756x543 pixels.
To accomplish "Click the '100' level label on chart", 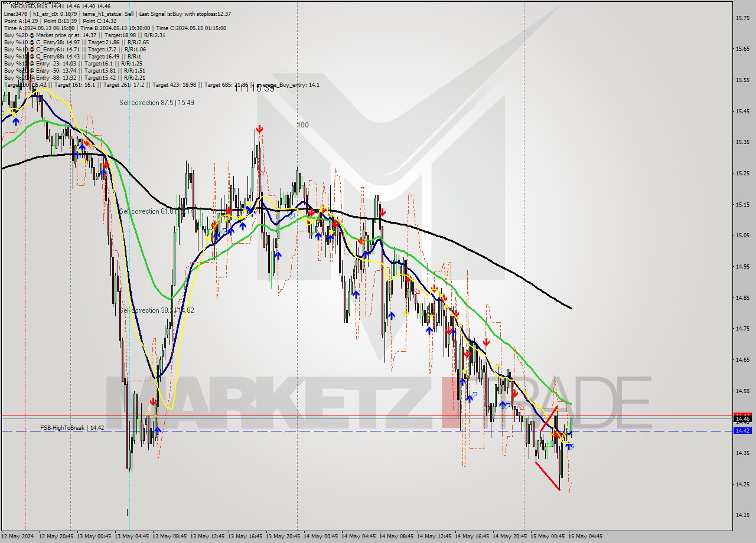I will click(x=302, y=125).
